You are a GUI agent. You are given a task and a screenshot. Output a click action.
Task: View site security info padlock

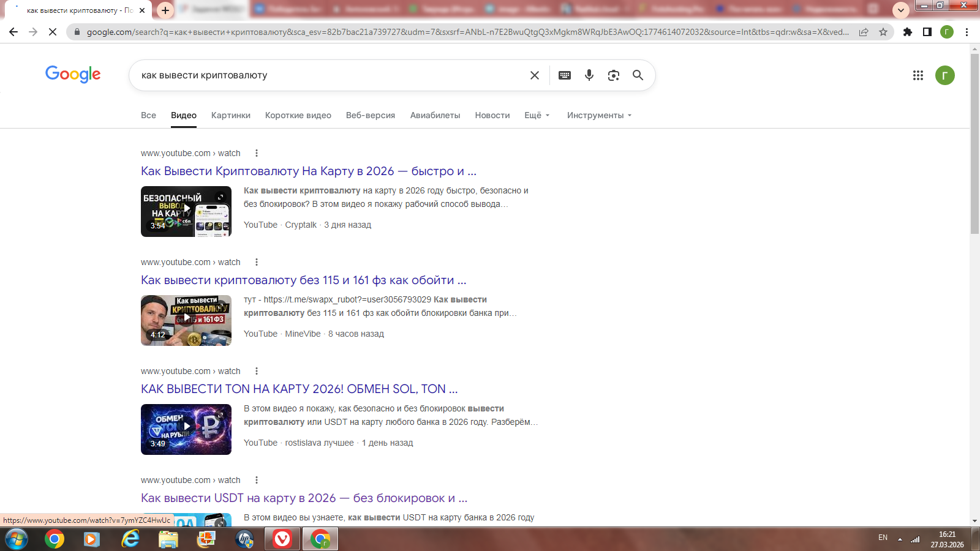tap(77, 32)
